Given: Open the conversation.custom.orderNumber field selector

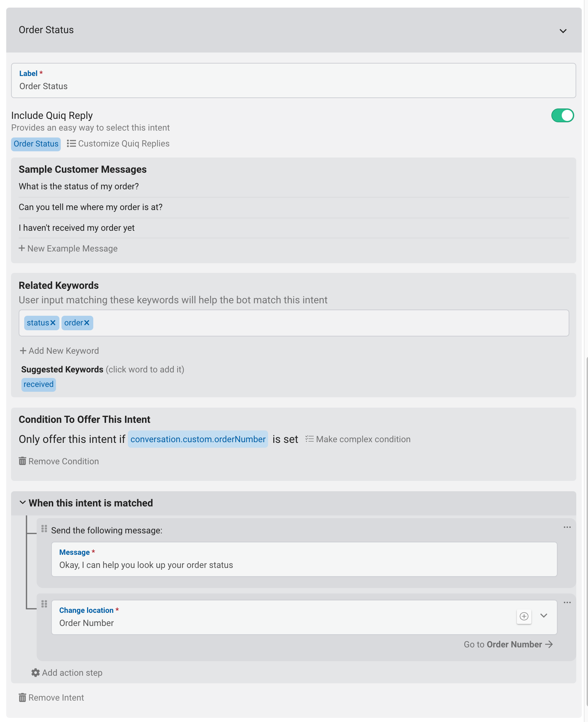Looking at the screenshot, I should 198,439.
